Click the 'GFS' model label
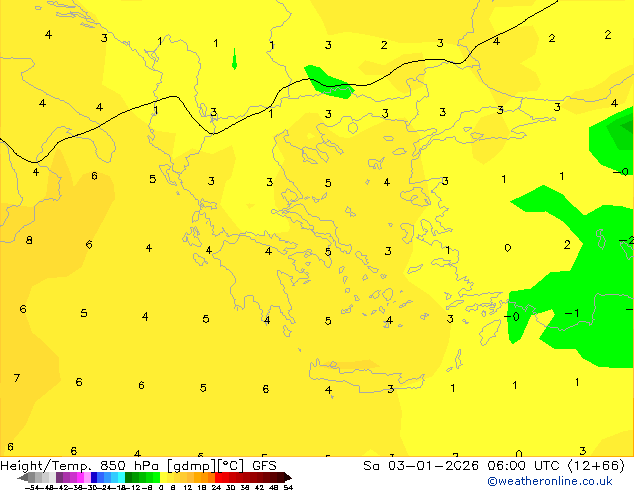634x490 pixels. click(x=264, y=466)
